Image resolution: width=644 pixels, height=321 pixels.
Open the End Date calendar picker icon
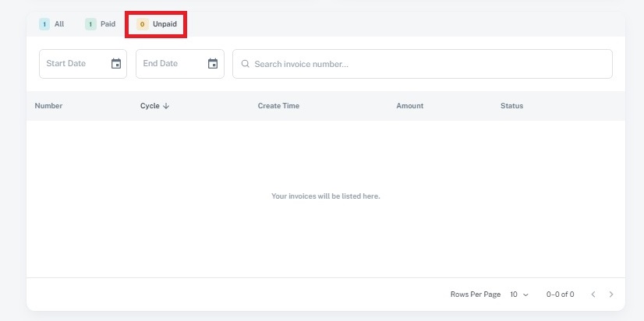[x=213, y=64]
